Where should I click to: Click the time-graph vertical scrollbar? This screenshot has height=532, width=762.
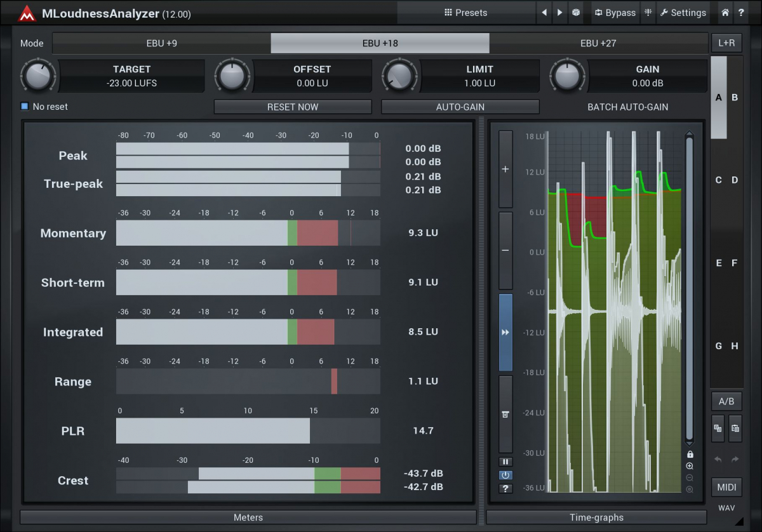[x=690, y=286]
